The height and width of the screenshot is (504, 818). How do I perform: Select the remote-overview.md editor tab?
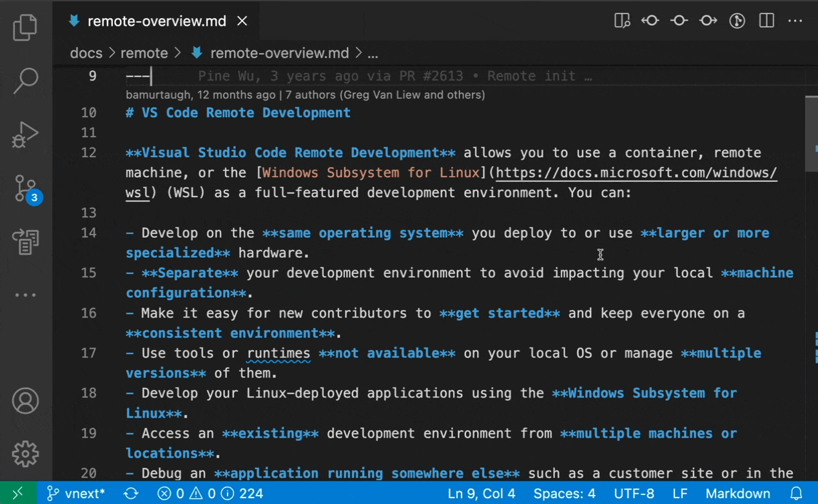pyautogui.click(x=157, y=21)
